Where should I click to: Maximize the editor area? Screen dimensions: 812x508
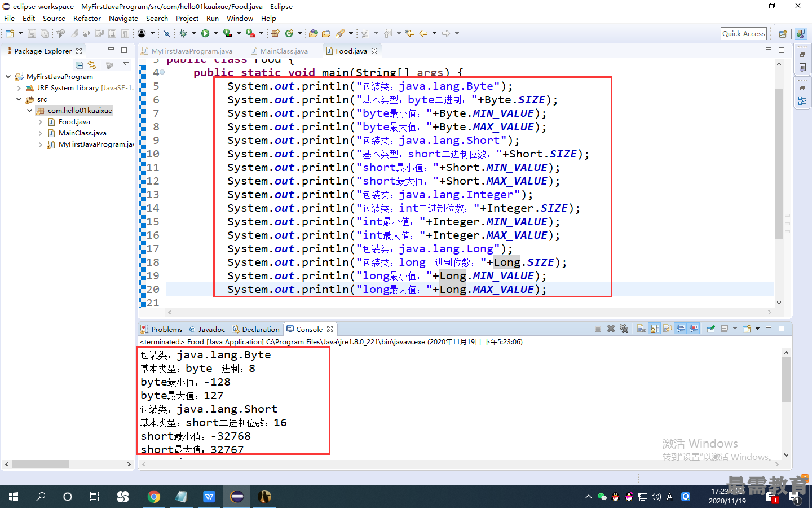click(782, 50)
